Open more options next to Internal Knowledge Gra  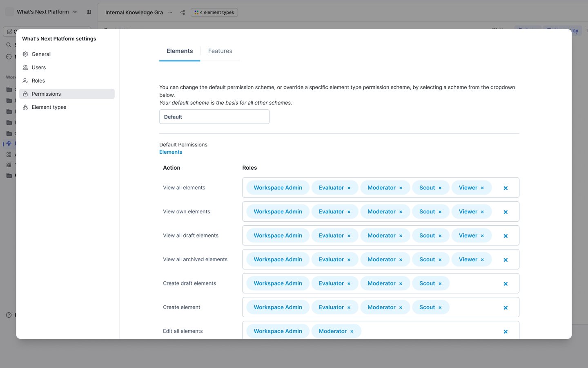[x=170, y=12]
